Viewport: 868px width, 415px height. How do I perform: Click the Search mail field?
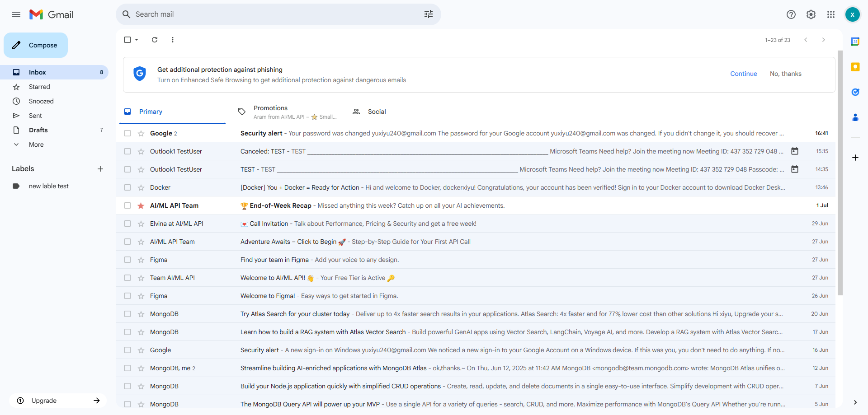[278, 14]
